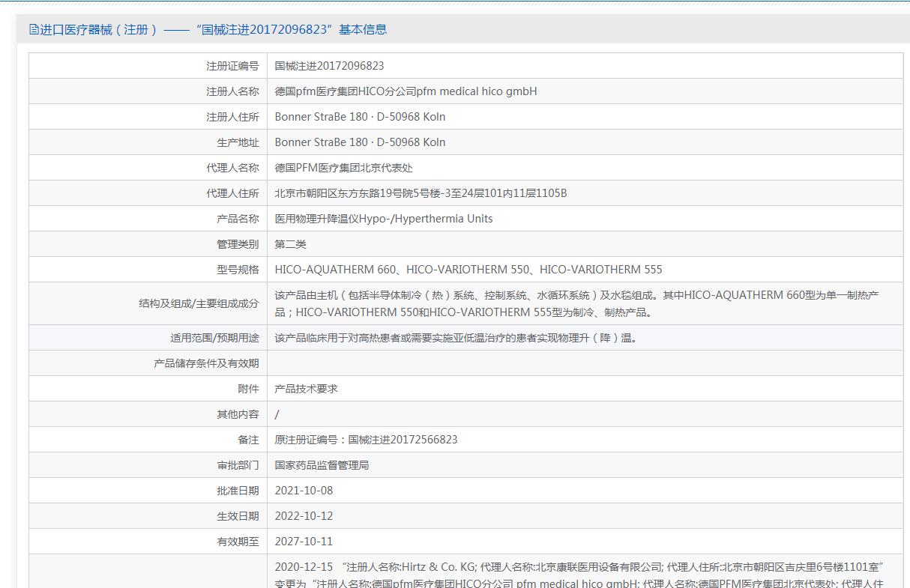Select the change record dated 2020-12-15
The image size is (910, 588).
click(x=579, y=575)
